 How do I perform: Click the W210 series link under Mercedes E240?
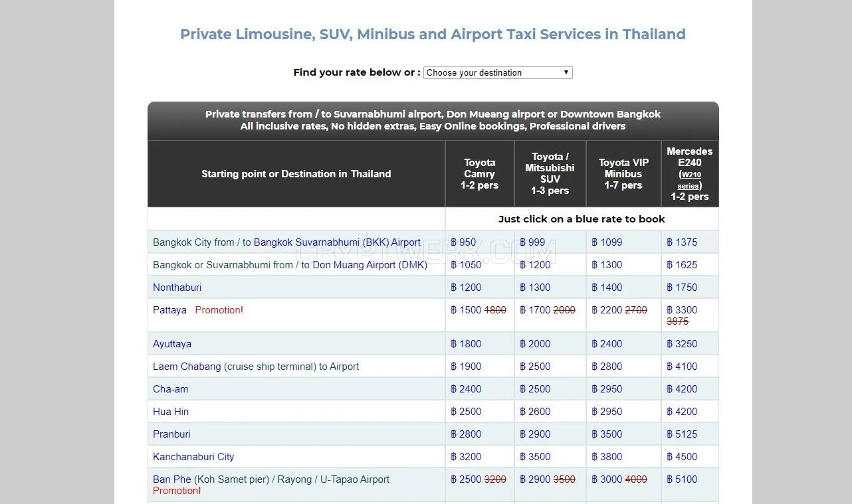[689, 180]
